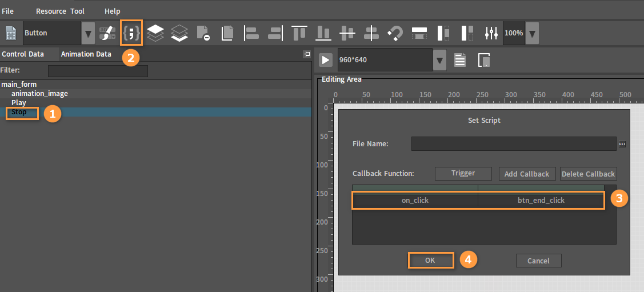Click the copy control icon
Viewport: 644px width, 292px height.
(227, 33)
